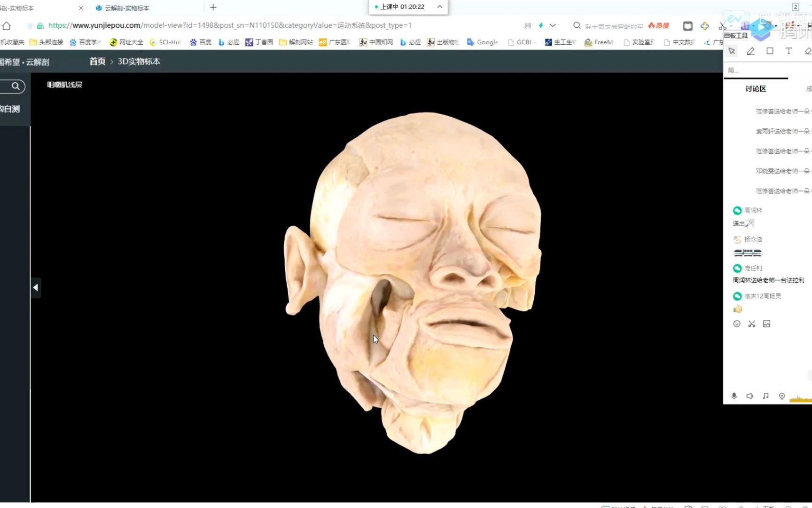
Task: Click the 周润林 chat username
Action: 753,210
